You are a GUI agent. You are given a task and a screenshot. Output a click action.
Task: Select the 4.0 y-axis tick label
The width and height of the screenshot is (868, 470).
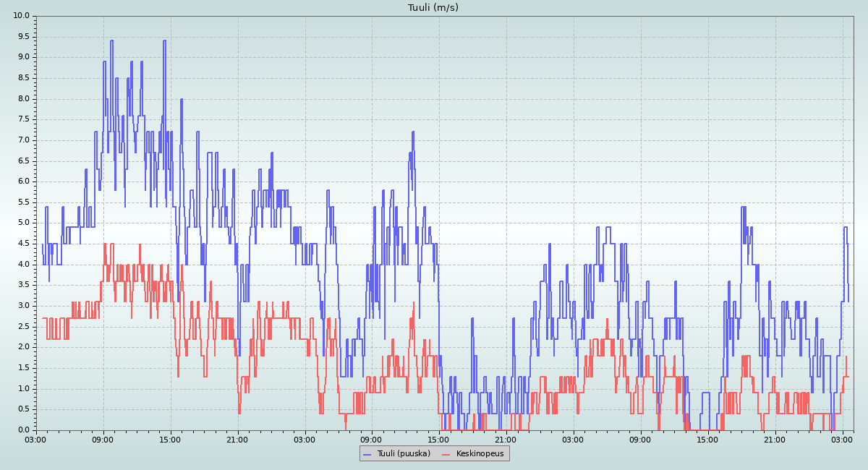coord(24,264)
